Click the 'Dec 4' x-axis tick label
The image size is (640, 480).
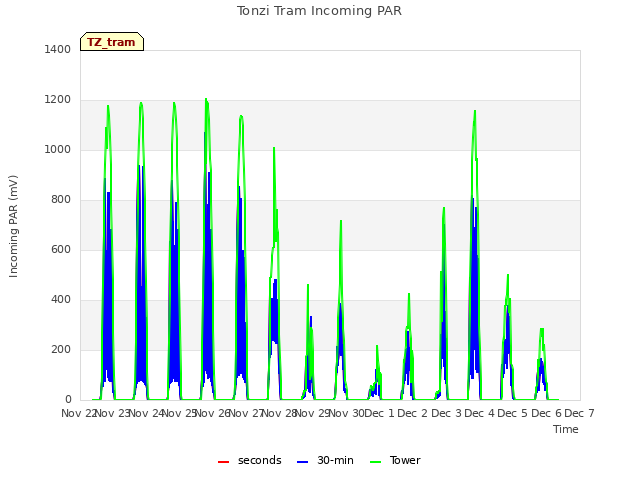coord(480,413)
